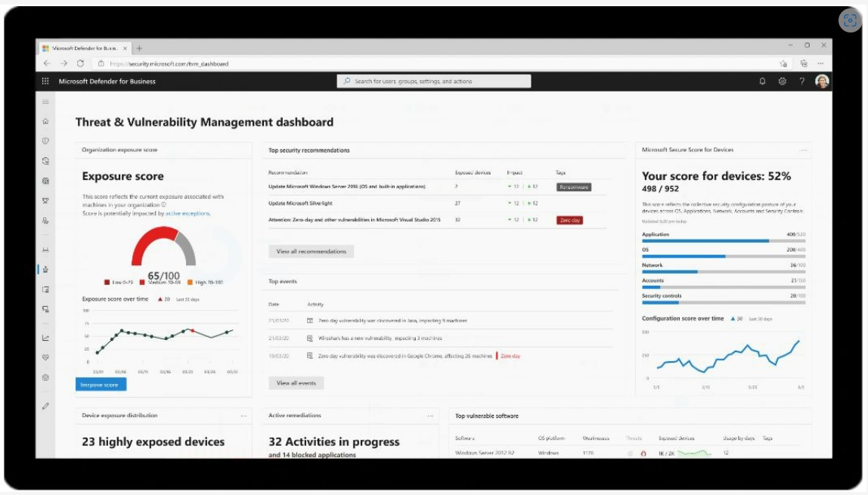The image size is (868, 495).
Task: Click the Exposure score over time chart
Action: coord(160,342)
